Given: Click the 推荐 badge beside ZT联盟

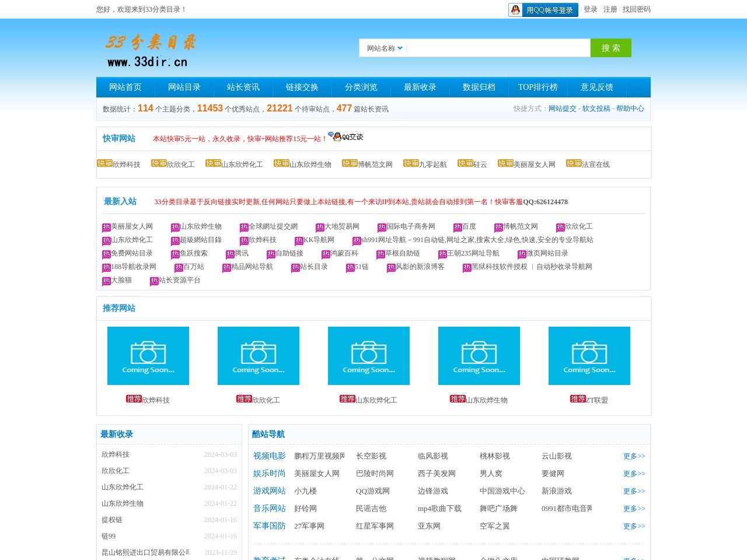Looking at the screenshot, I should pyautogui.click(x=577, y=399).
